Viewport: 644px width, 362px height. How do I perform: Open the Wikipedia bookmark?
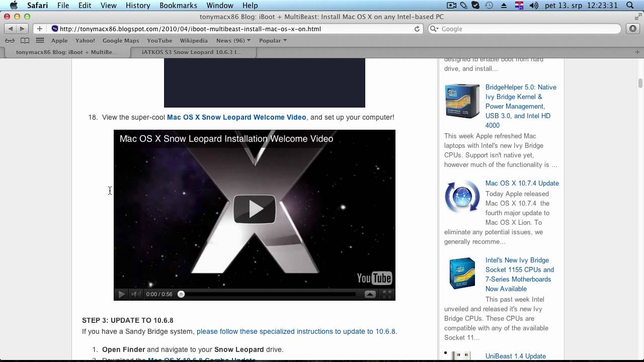(x=194, y=40)
